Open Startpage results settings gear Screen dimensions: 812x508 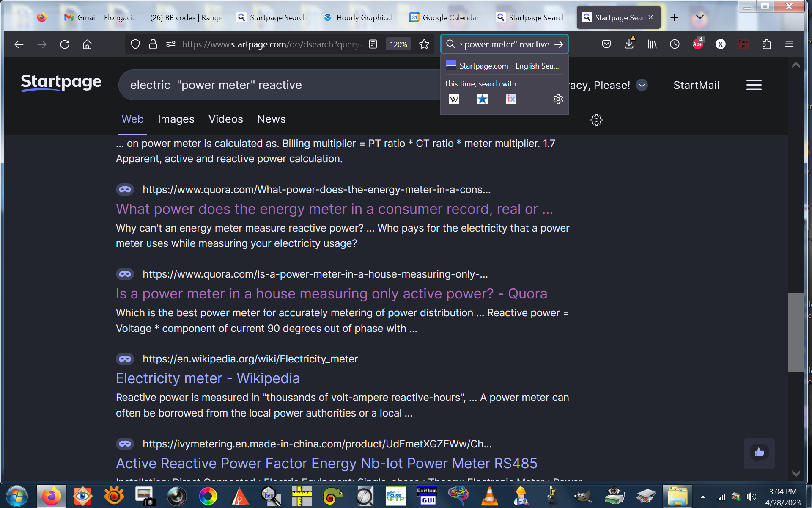[596, 120]
